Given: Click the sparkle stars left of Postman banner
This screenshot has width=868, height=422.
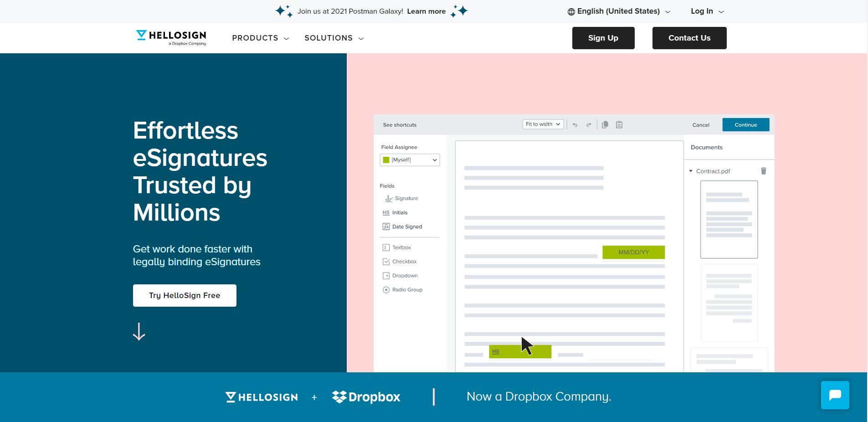Looking at the screenshot, I should click(x=284, y=11).
